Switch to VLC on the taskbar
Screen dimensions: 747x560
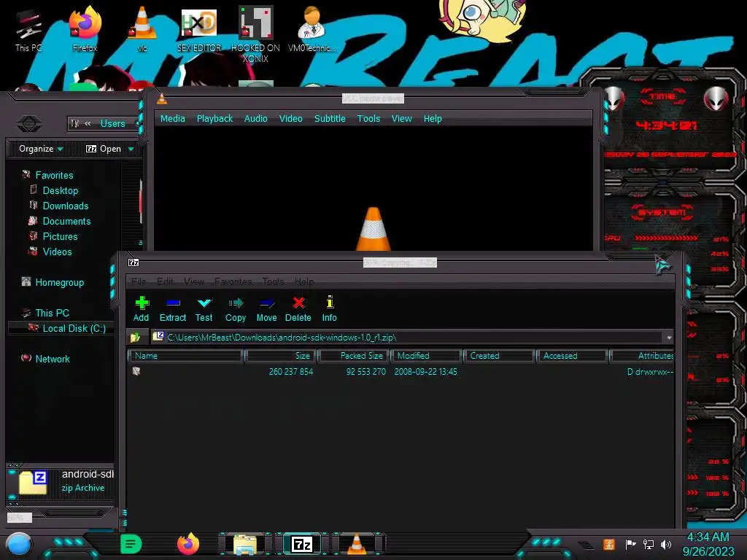click(x=357, y=544)
